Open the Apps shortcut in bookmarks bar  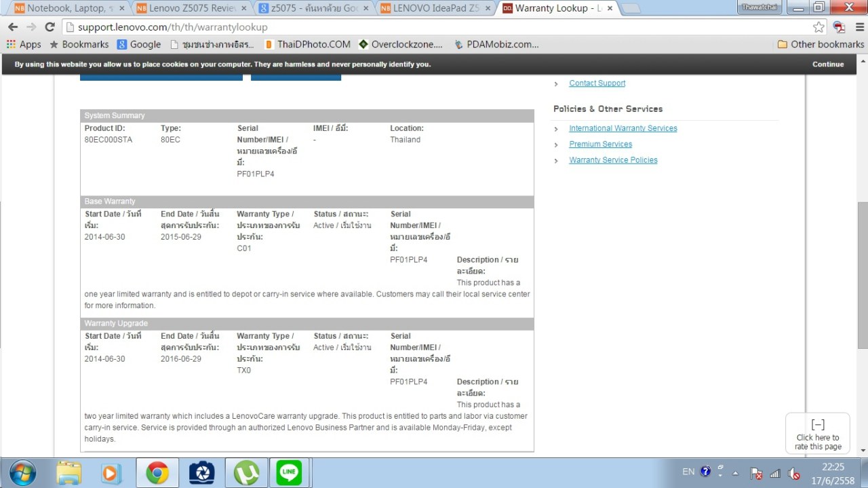click(x=24, y=44)
